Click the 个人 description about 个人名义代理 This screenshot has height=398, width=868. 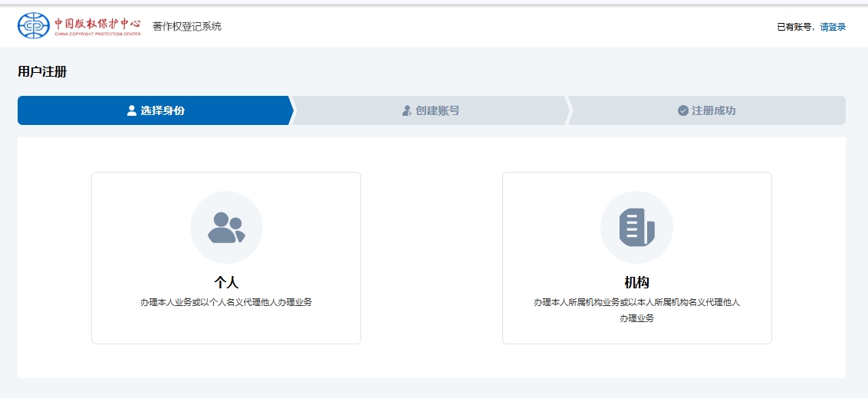point(226,302)
